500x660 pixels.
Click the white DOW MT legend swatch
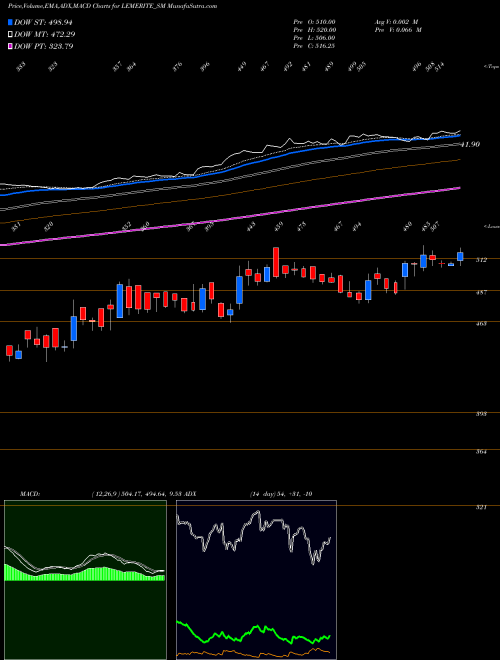coord(11,34)
